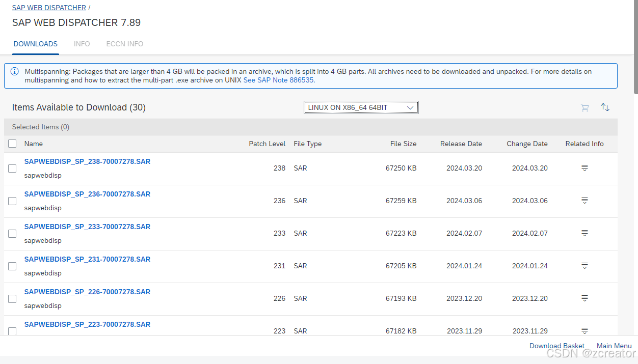This screenshot has width=638, height=364.
Task: Select the 67250 KB file size cell
Action: click(401, 168)
